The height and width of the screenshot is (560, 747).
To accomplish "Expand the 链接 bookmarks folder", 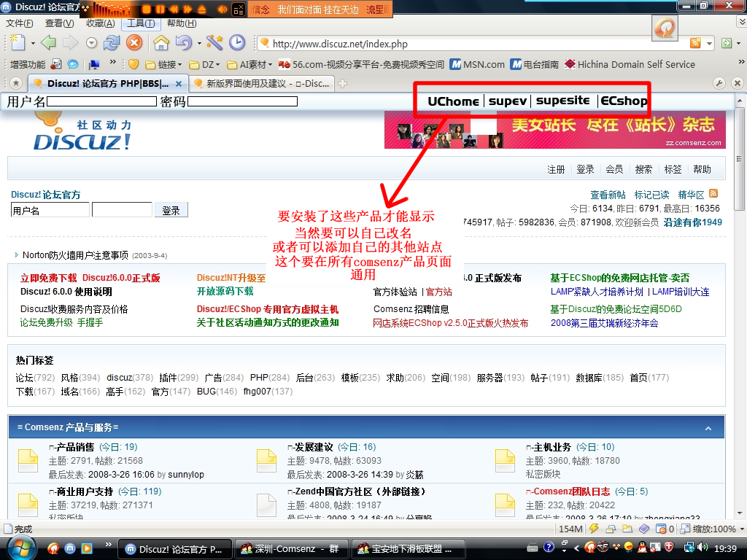I will tap(163, 64).
